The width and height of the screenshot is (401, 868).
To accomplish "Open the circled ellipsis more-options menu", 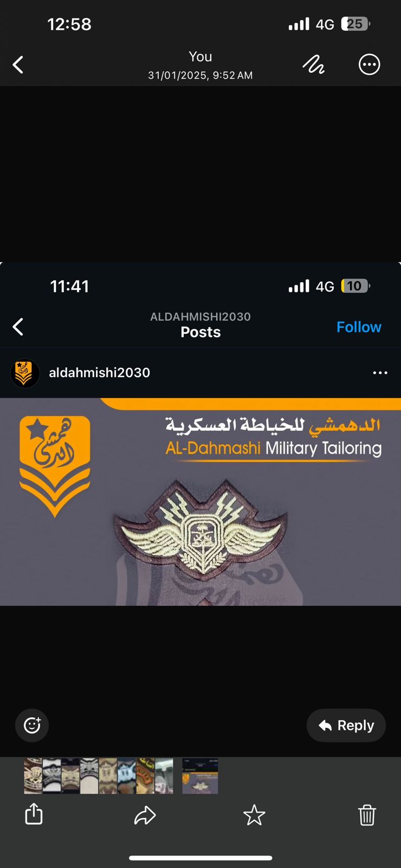I will tap(370, 65).
